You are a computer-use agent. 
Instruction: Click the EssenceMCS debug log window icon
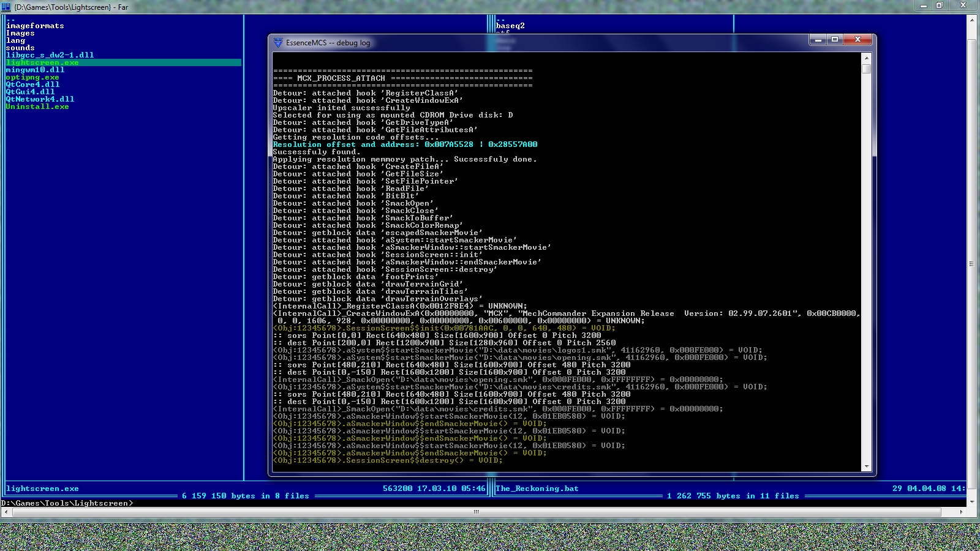pos(279,43)
